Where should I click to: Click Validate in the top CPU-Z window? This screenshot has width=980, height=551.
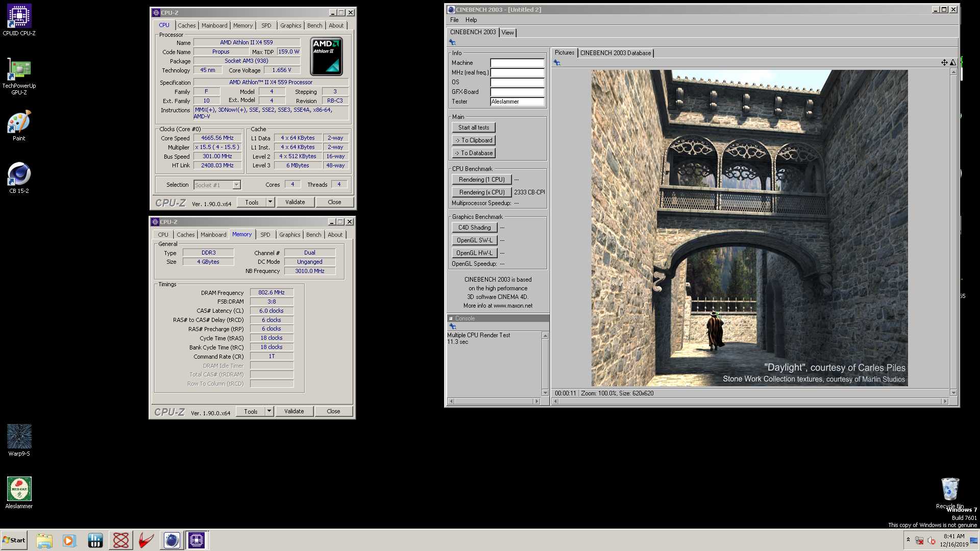point(295,202)
